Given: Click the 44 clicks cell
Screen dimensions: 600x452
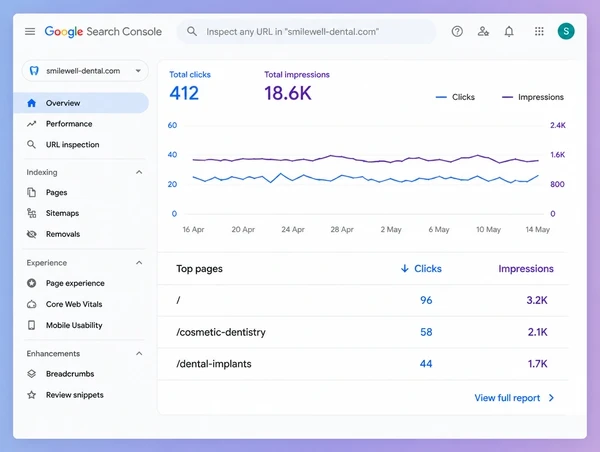Looking at the screenshot, I should click(x=426, y=364).
